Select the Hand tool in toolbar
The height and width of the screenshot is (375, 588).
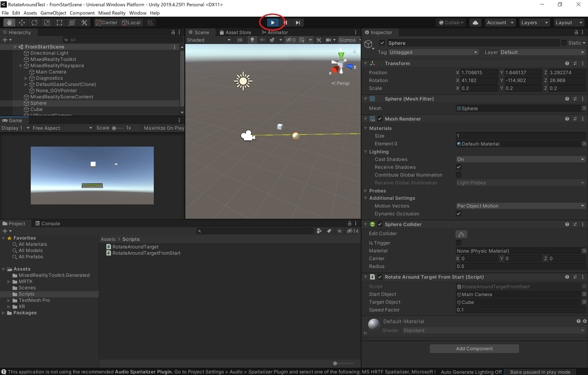(9, 23)
